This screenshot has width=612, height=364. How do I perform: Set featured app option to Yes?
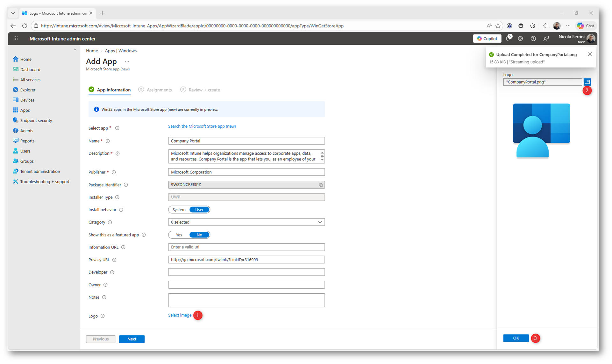[179, 235]
